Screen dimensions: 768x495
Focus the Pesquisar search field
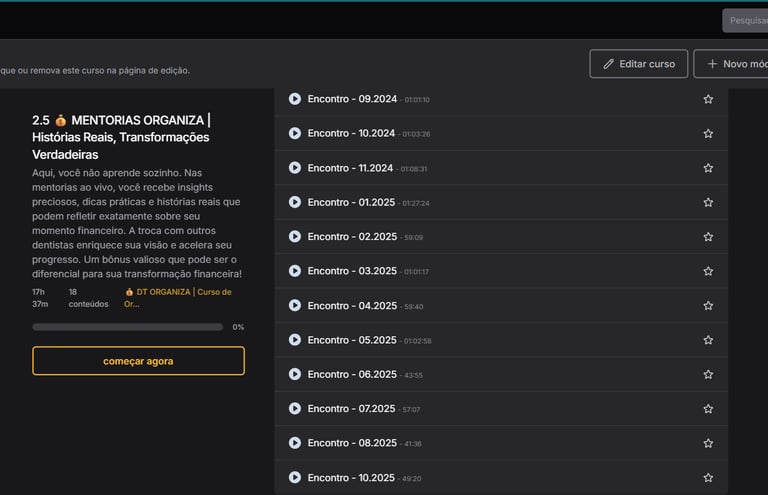pyautogui.click(x=746, y=20)
